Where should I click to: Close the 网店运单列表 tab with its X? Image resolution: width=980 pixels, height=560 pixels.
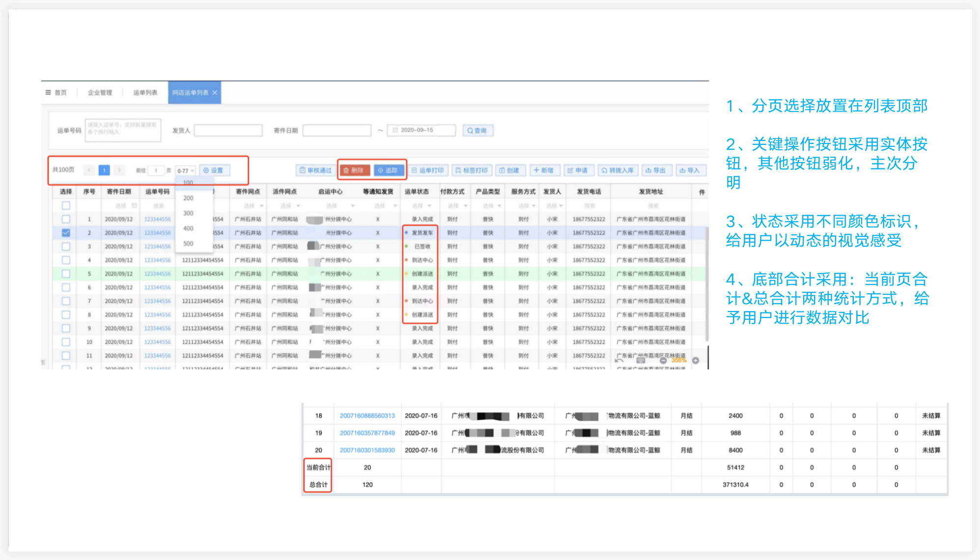tap(215, 92)
